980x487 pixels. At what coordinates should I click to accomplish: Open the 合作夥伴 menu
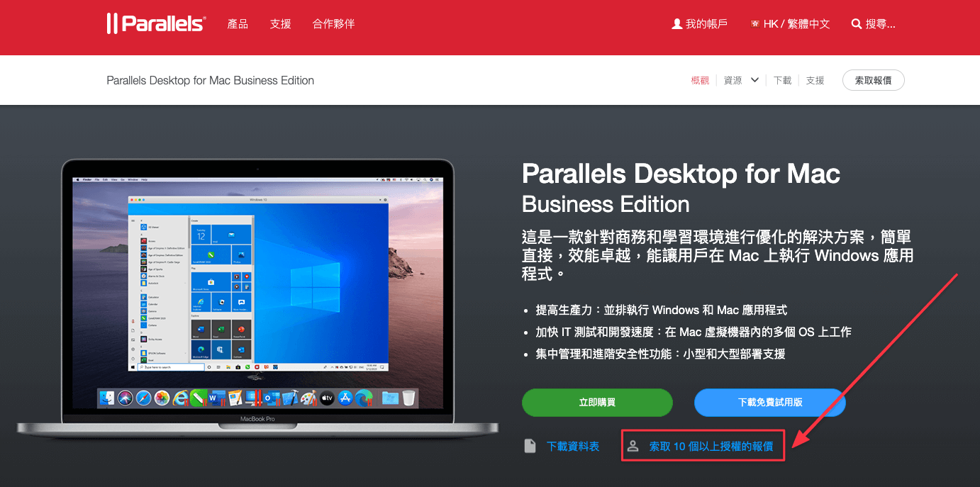(333, 24)
